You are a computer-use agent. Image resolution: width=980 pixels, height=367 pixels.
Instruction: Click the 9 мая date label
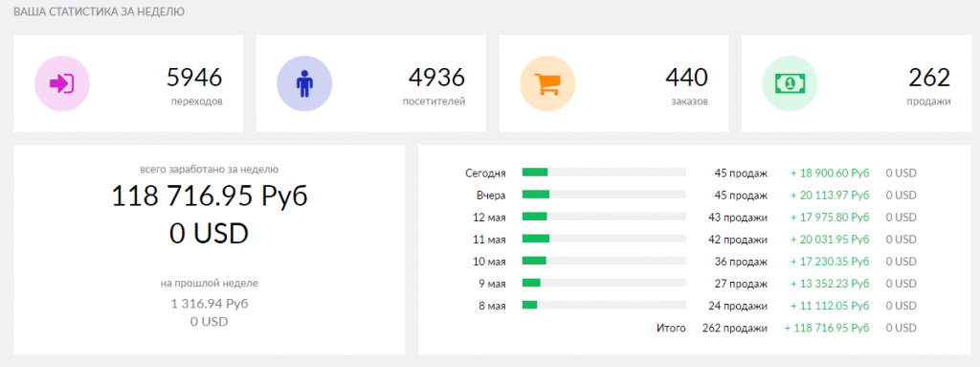point(492,284)
